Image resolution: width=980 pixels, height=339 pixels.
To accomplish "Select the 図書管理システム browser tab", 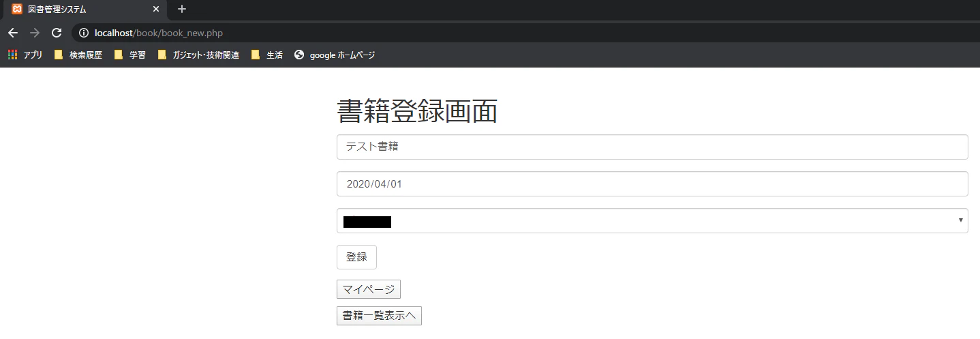I will click(x=85, y=10).
